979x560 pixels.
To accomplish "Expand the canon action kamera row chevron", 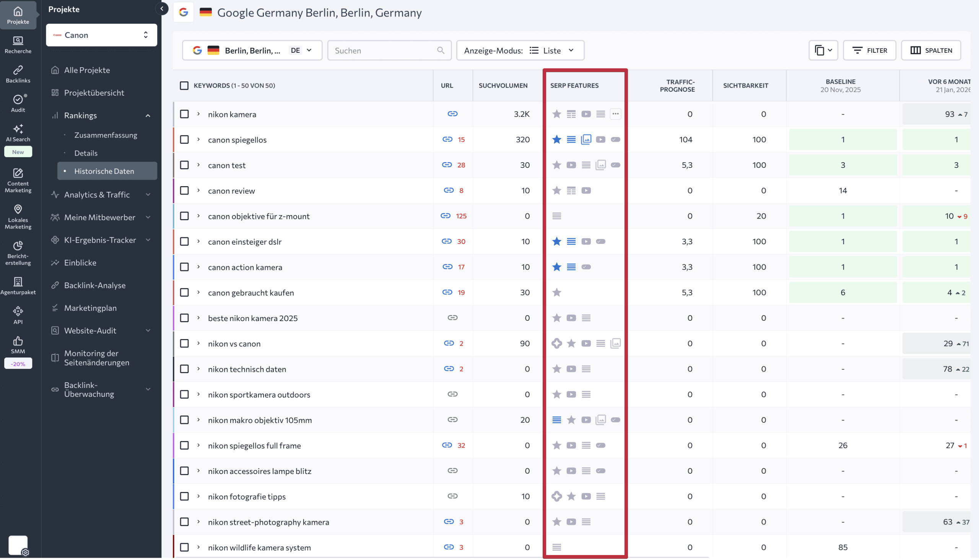I will coord(198,267).
